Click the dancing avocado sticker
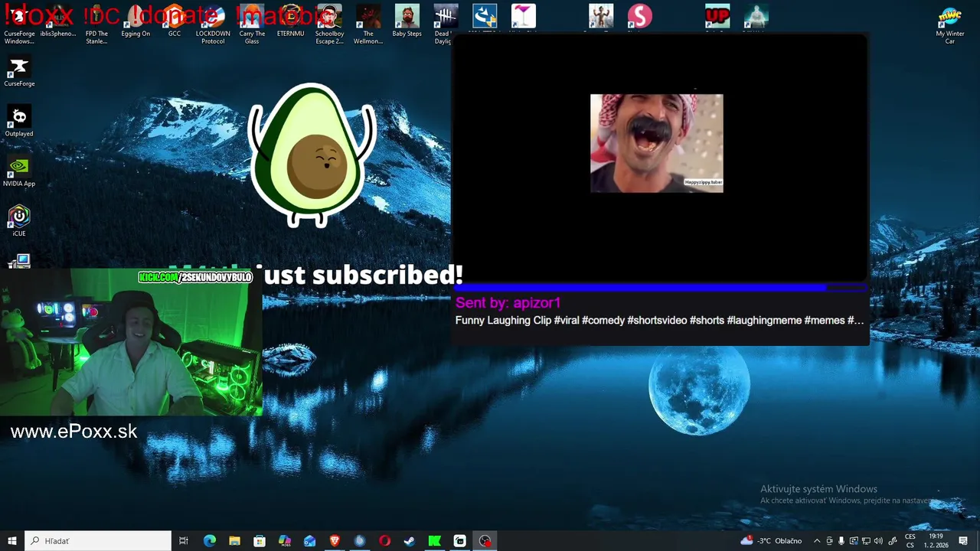The height and width of the screenshot is (551, 980). pos(312,155)
